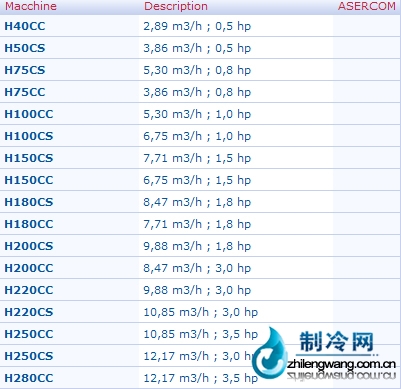Click the H180CS model link
The width and height of the screenshot is (401, 389).
29,202
